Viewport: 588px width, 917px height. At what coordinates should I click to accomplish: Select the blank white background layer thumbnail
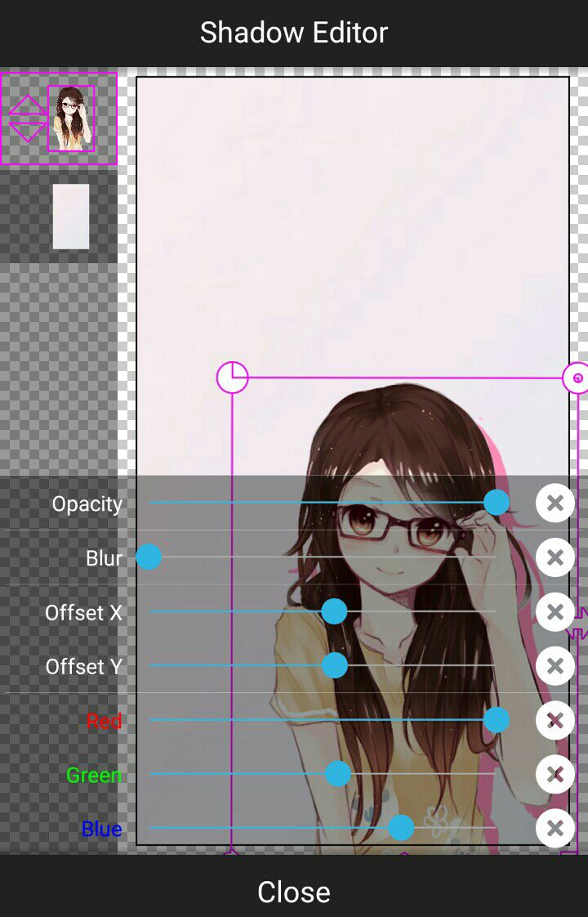tap(71, 217)
